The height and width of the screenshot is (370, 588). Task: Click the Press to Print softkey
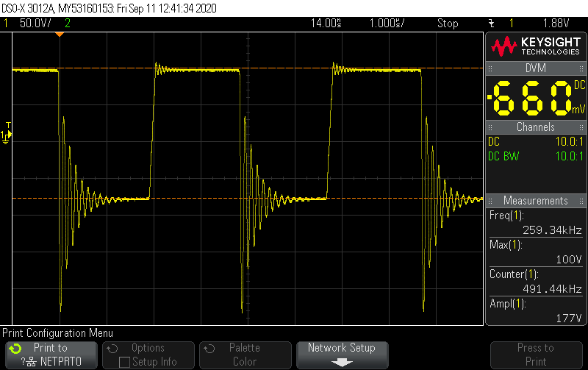click(537, 355)
